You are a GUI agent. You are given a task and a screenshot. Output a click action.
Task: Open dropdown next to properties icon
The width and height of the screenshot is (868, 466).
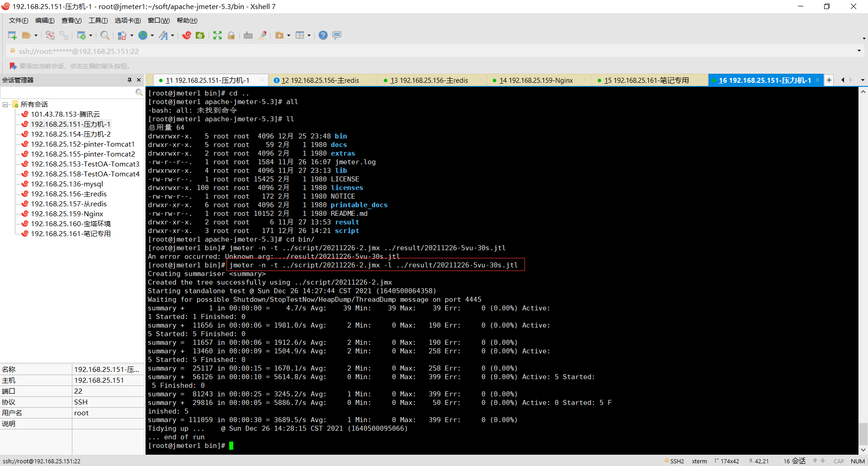click(x=91, y=35)
